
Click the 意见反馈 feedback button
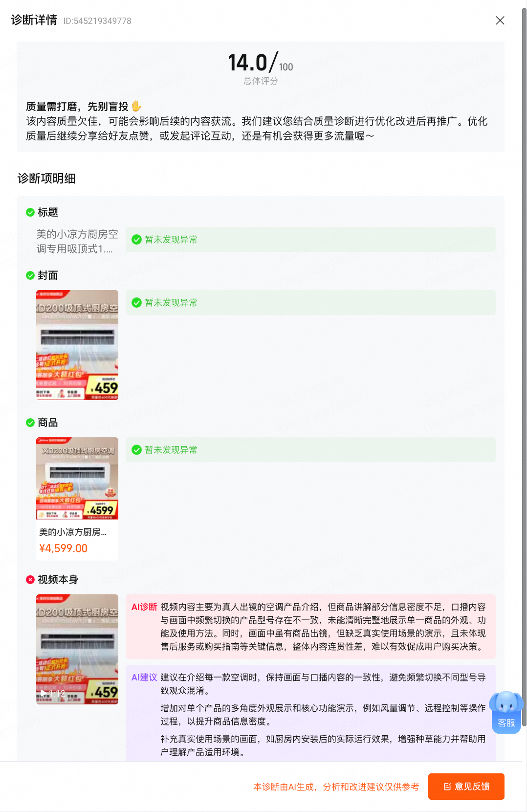coord(466,787)
